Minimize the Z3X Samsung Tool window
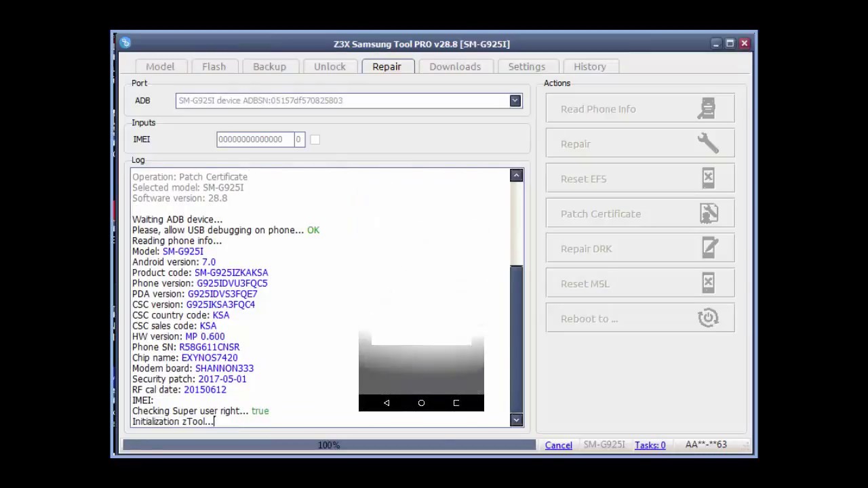 click(x=715, y=43)
